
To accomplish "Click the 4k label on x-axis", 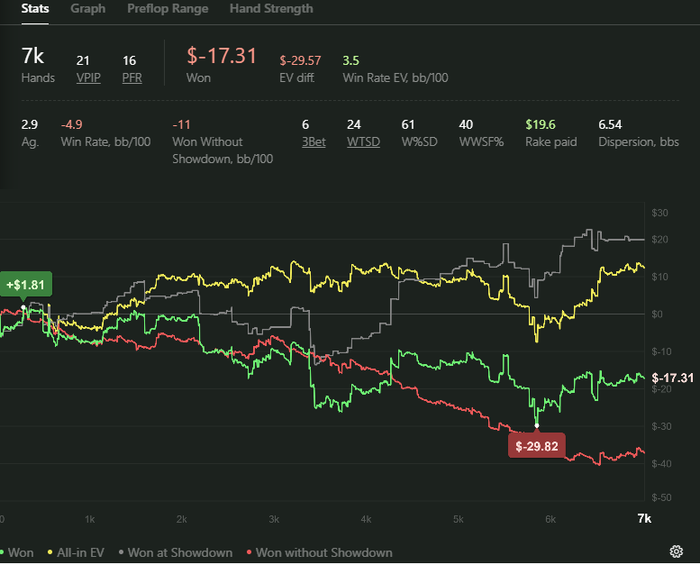I will tap(366, 519).
